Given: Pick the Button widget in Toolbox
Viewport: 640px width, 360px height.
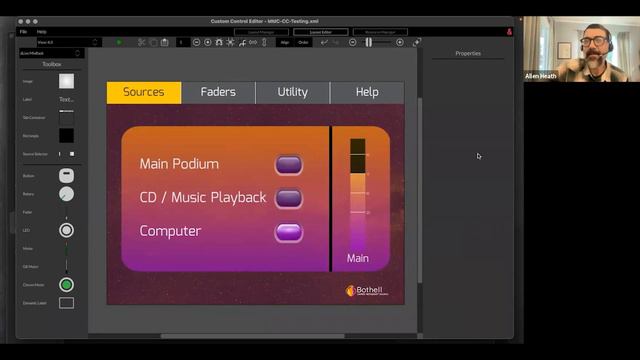Looking at the screenshot, I should pyautogui.click(x=67, y=176).
